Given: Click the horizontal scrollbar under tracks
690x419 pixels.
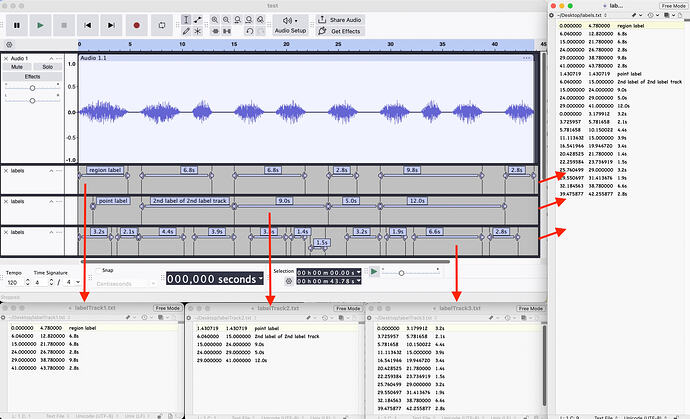Looking at the screenshot, I should click(x=265, y=261).
